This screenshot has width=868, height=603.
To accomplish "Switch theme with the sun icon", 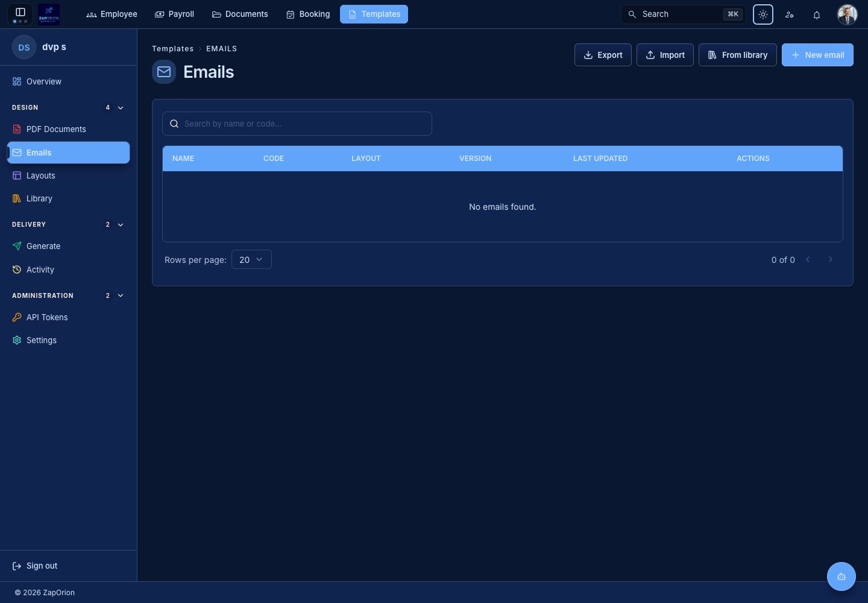I will pyautogui.click(x=763, y=14).
